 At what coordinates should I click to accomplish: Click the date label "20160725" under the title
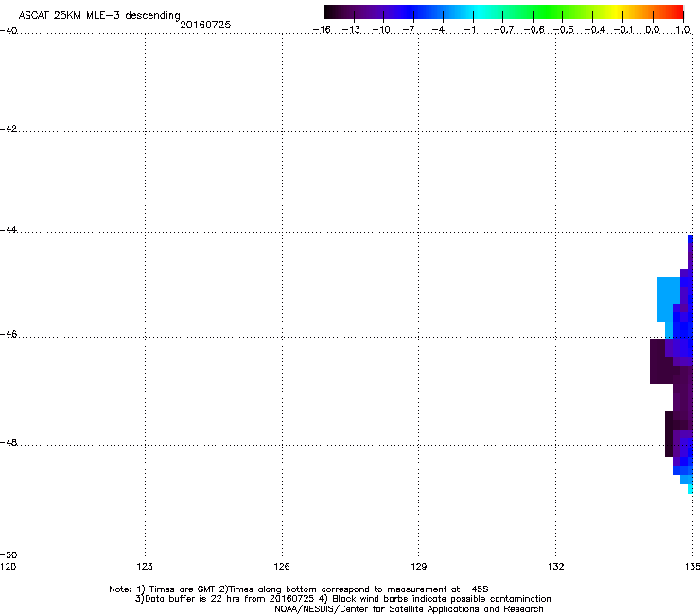coord(205,25)
